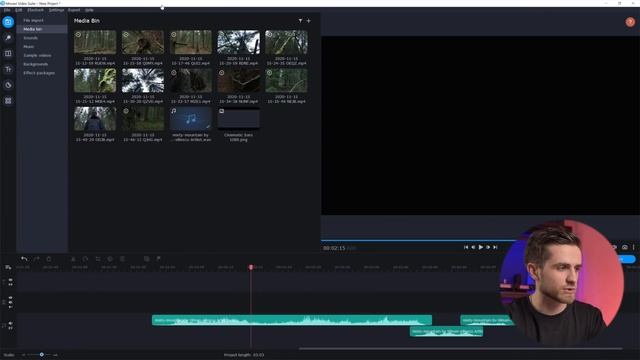Open the Color adjustments tool
The image size is (640, 360).
(110, 259)
